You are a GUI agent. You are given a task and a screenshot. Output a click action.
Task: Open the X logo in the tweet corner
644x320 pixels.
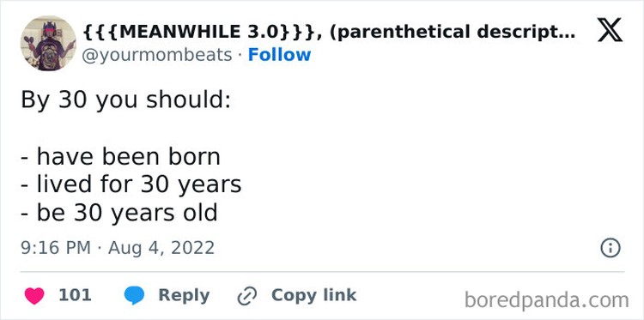610,30
